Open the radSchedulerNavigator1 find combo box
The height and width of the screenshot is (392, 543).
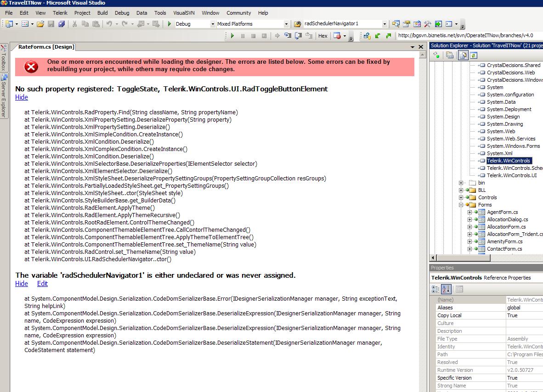click(x=345, y=23)
